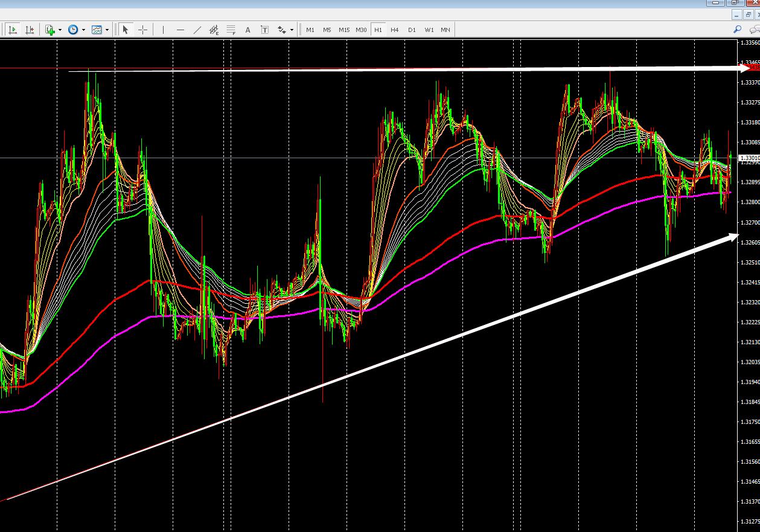Switch chart to D1 timeframe
This screenshot has height=532, width=760.
(412, 30)
